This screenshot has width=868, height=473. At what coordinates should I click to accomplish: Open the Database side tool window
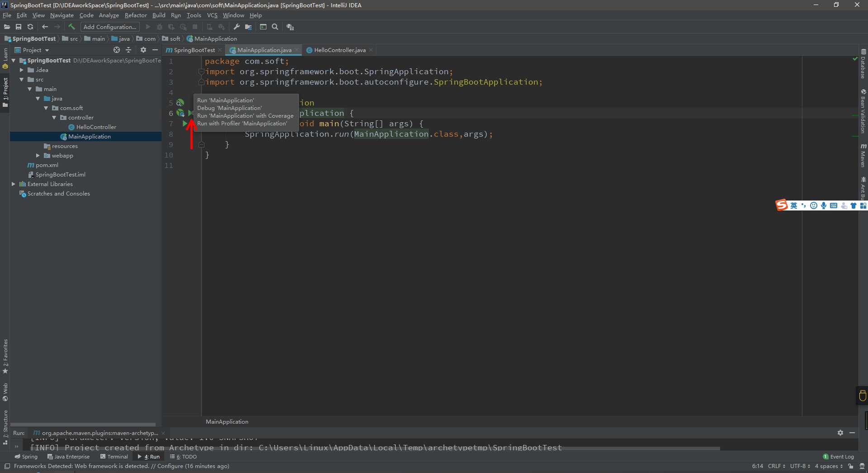863,63
